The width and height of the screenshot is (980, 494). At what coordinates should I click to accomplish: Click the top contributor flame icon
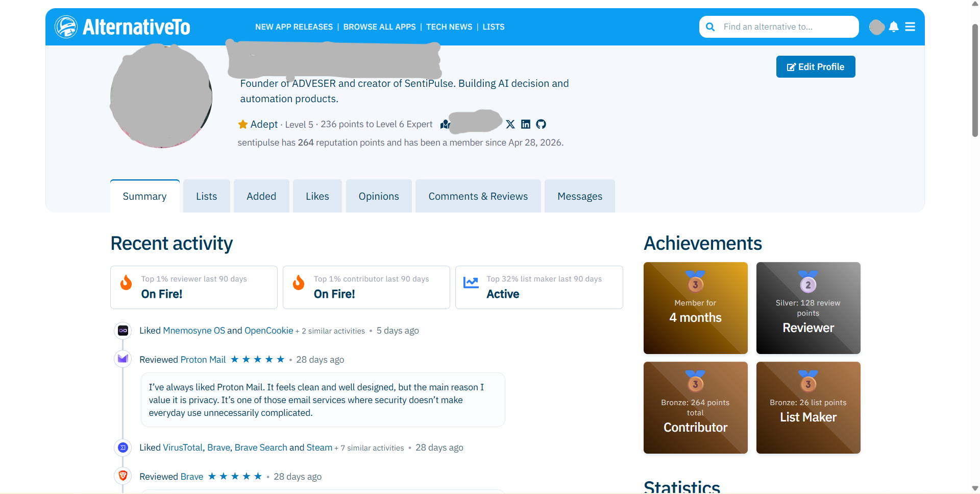pos(299,283)
